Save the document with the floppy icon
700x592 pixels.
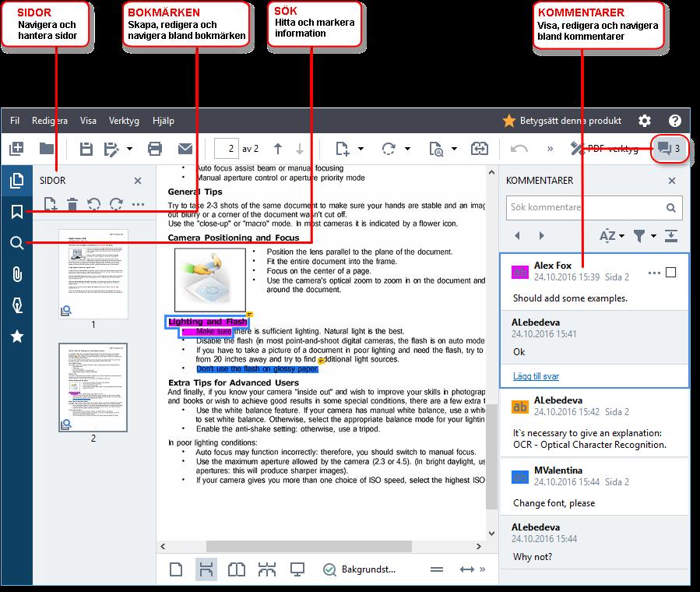[x=86, y=149]
